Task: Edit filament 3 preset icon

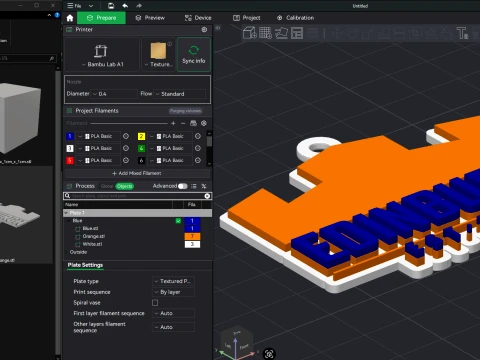Action: click(x=126, y=148)
